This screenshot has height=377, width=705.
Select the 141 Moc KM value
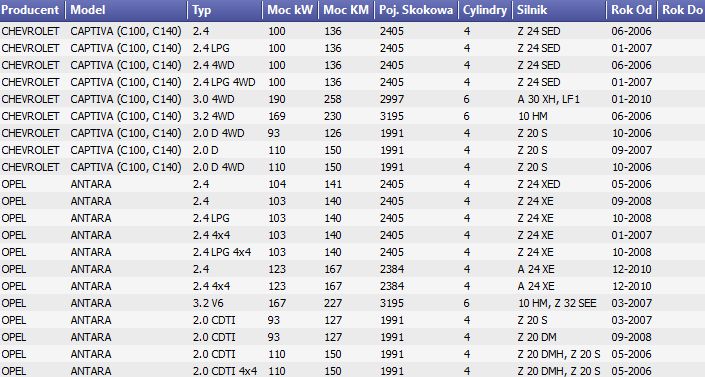[x=333, y=184]
